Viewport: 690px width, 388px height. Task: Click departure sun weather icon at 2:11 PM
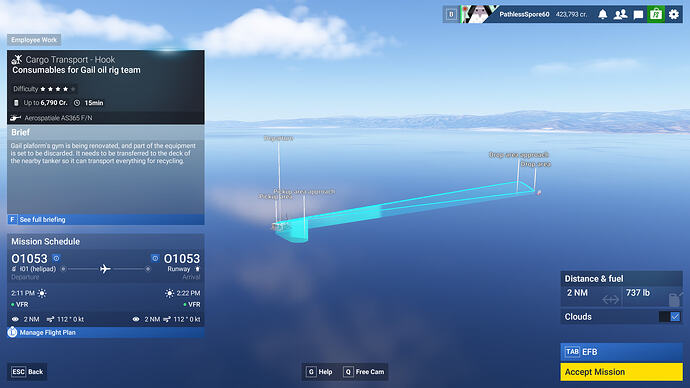tap(42, 293)
